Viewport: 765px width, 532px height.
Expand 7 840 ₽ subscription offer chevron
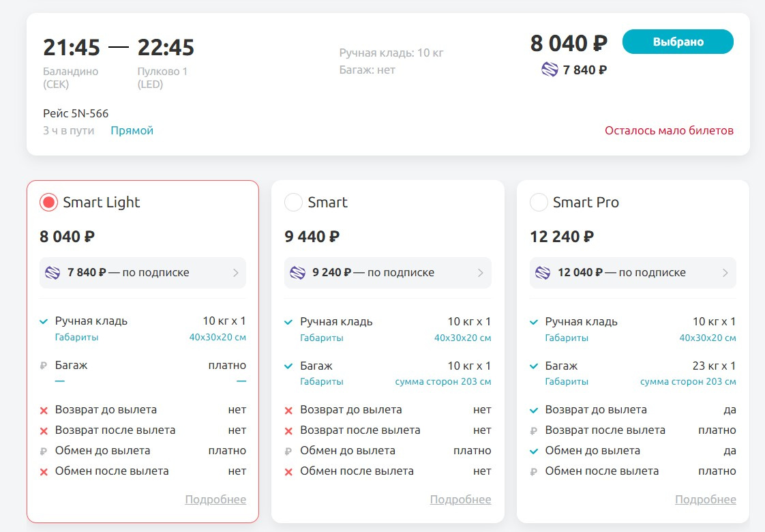coord(236,272)
